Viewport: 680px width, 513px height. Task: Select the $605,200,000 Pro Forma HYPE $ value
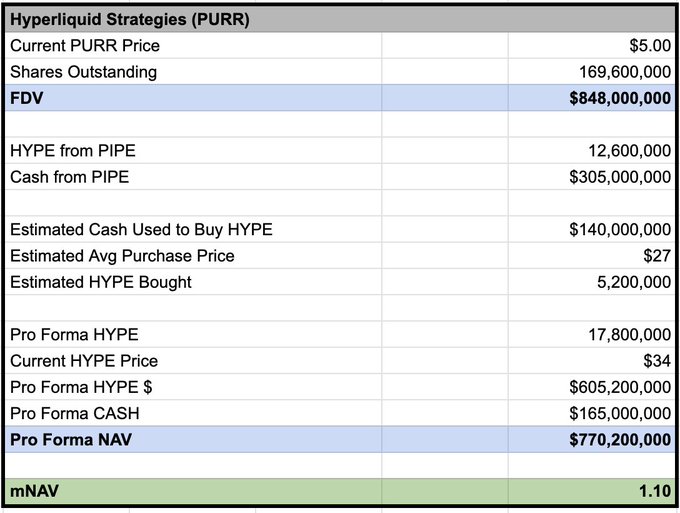[620, 387]
